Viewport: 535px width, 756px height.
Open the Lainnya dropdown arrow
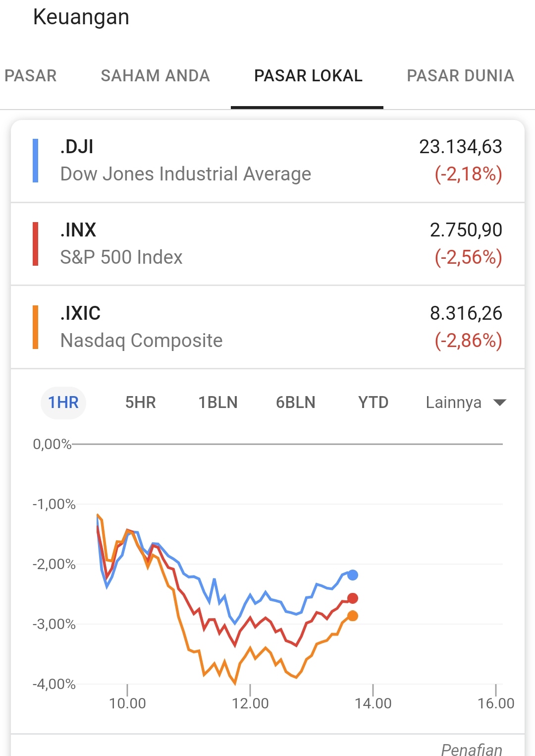tap(500, 403)
